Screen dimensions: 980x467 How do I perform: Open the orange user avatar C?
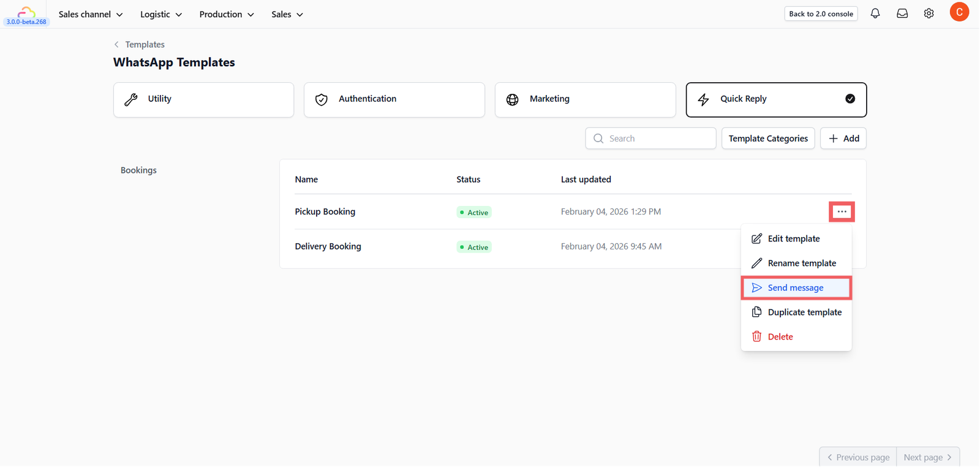pyautogui.click(x=959, y=12)
